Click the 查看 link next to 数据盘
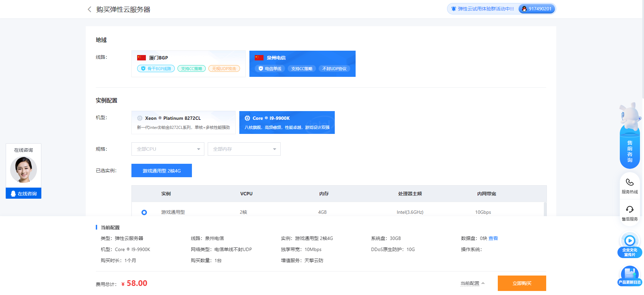The width and height of the screenshot is (644, 295). point(493,238)
